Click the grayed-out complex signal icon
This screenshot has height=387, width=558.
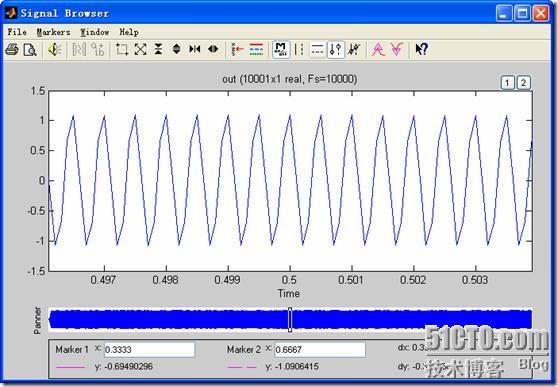pos(98,49)
